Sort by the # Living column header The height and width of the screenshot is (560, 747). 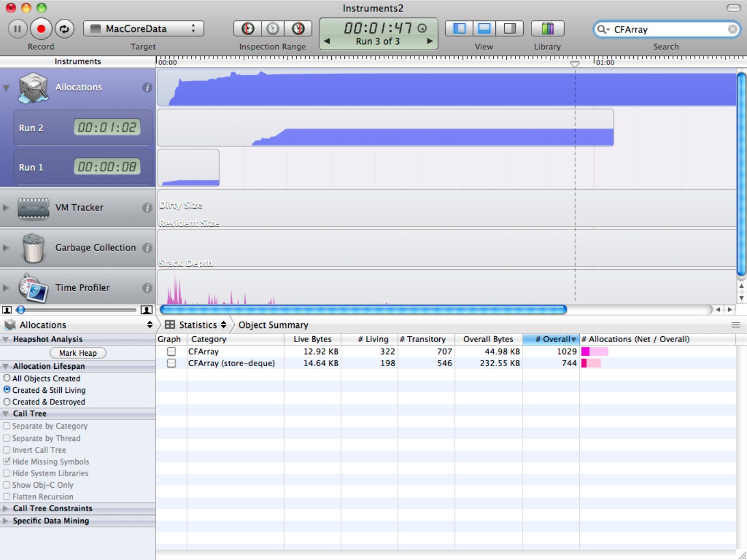[370, 339]
